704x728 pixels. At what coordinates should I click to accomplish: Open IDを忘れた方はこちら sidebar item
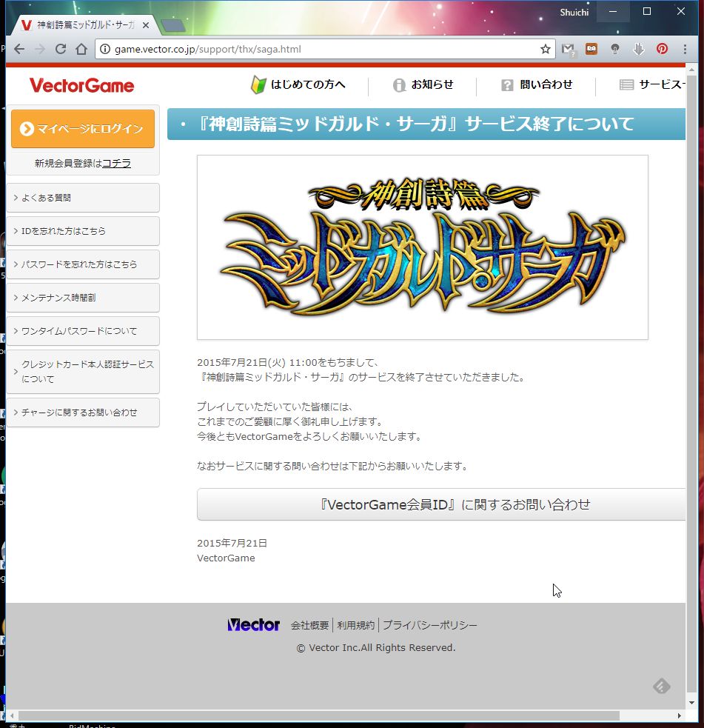(83, 231)
